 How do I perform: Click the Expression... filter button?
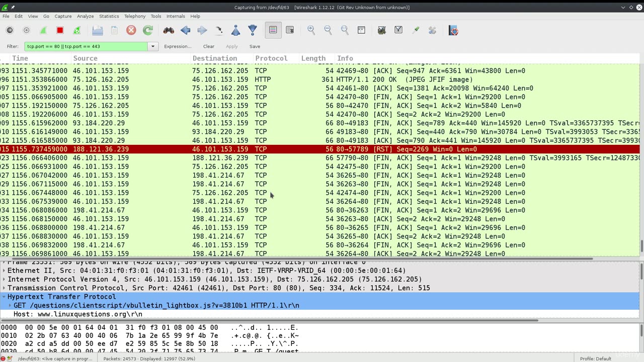[178, 46]
